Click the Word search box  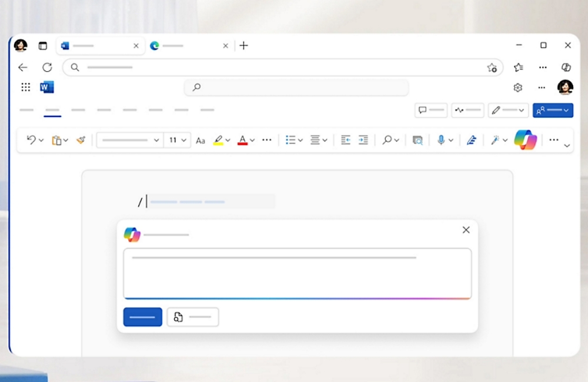(x=296, y=88)
